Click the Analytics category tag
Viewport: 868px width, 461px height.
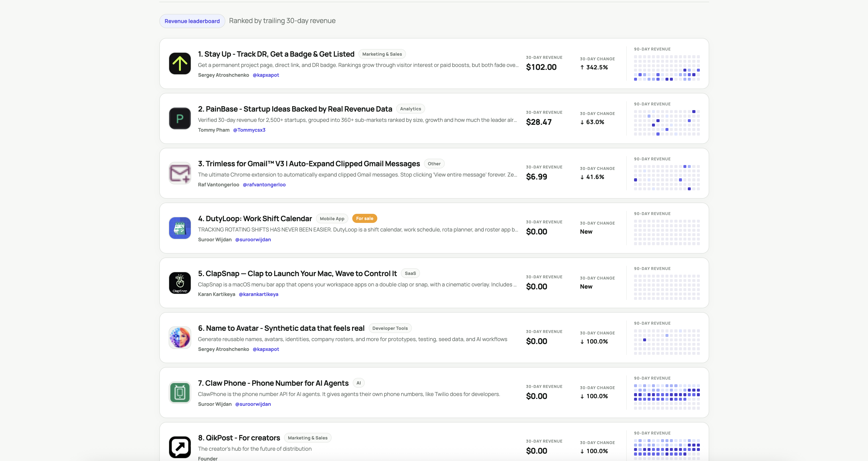[410, 109]
